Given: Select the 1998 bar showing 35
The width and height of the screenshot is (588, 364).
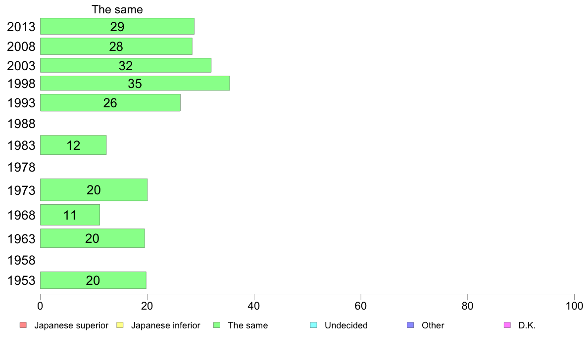Looking at the screenshot, I should click(x=135, y=83).
